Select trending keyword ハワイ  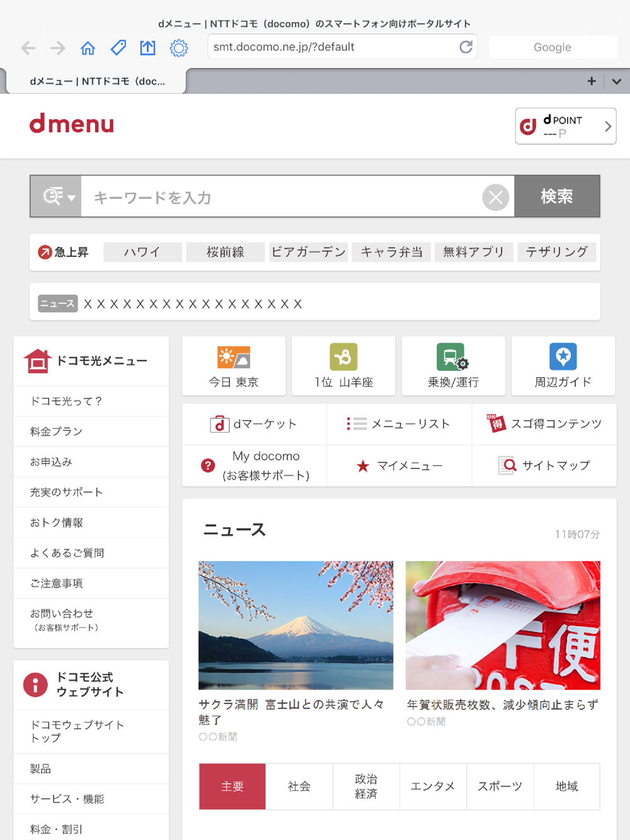142,252
